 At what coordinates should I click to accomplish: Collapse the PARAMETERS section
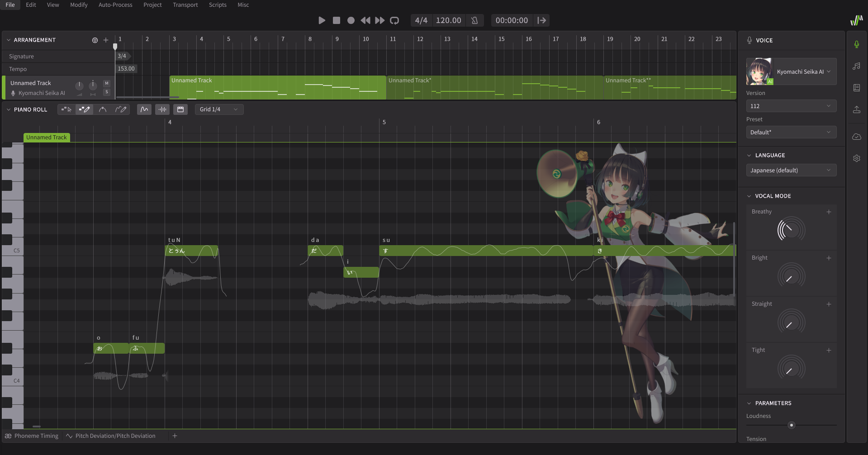pyautogui.click(x=749, y=403)
